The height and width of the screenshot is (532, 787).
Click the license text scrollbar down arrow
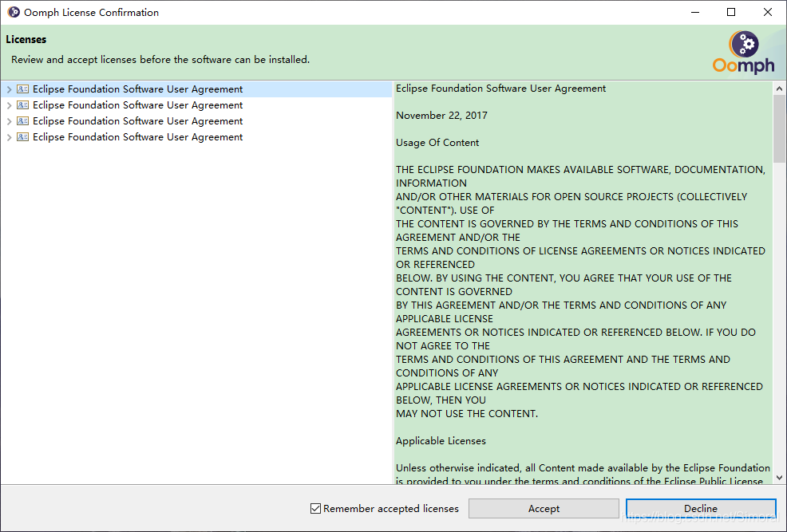(779, 477)
